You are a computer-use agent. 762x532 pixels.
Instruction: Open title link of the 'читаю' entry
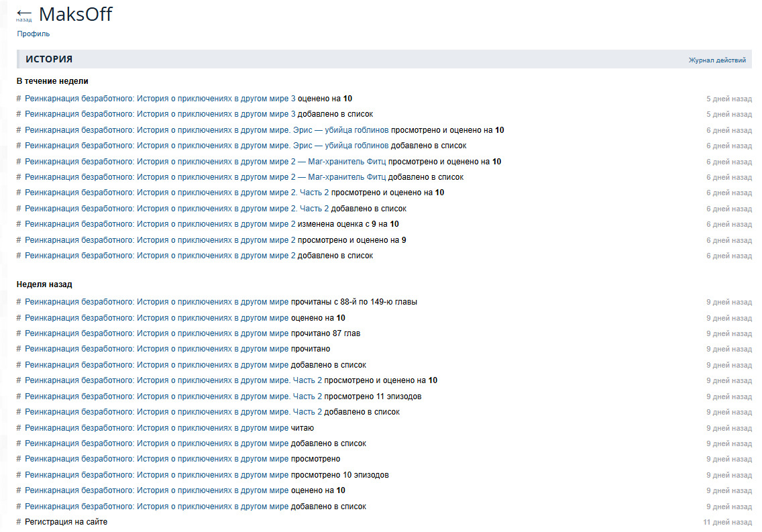[x=156, y=428]
